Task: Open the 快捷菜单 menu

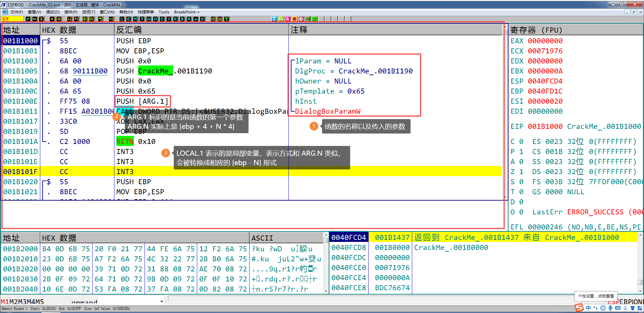Action: [x=146, y=12]
